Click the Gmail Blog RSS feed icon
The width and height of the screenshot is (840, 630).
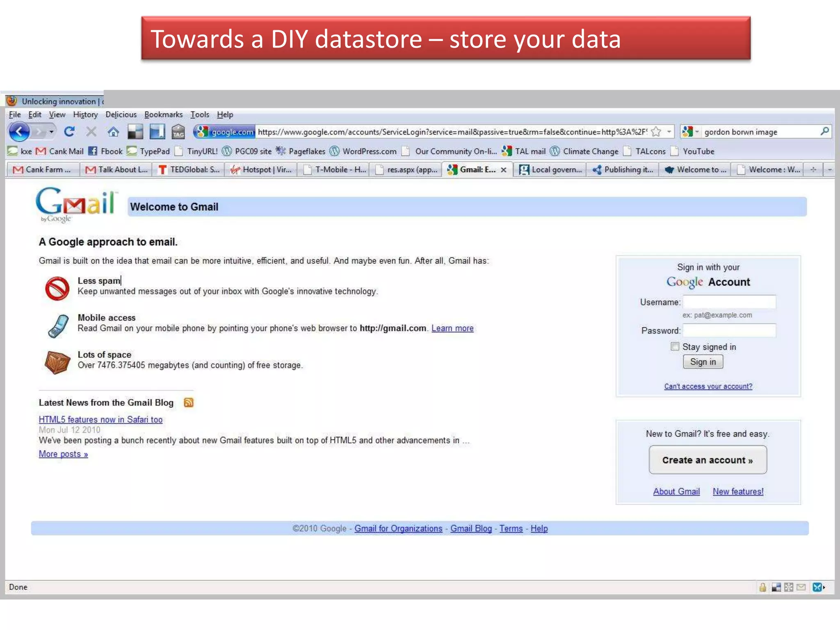(189, 402)
